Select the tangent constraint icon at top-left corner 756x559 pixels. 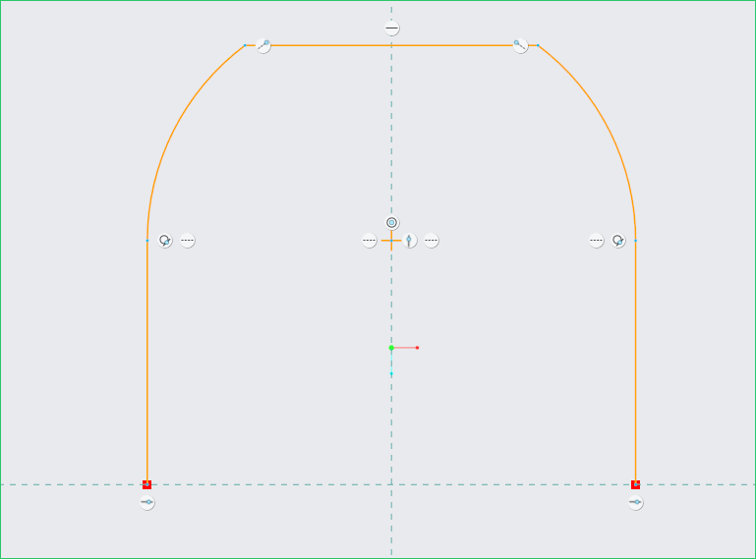[263, 45]
